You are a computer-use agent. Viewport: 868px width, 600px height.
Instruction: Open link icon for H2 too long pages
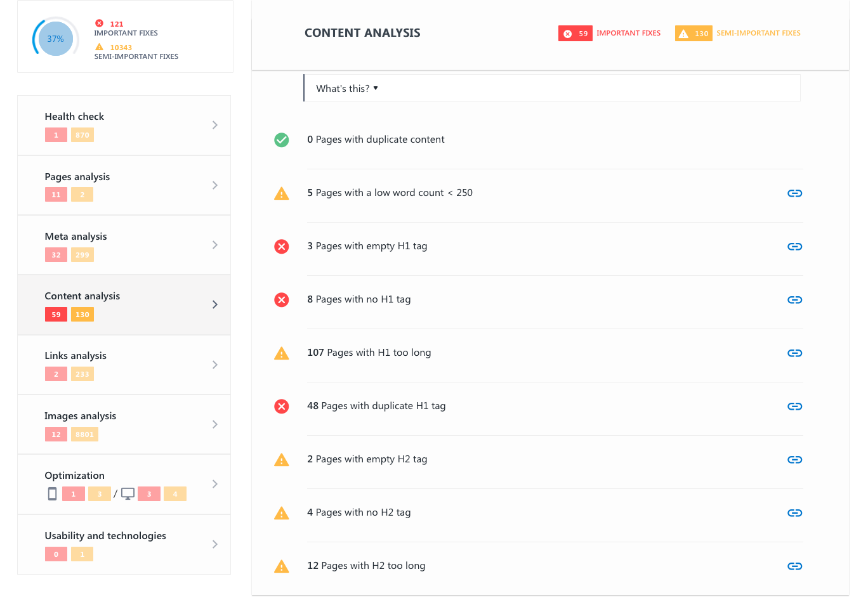(794, 566)
